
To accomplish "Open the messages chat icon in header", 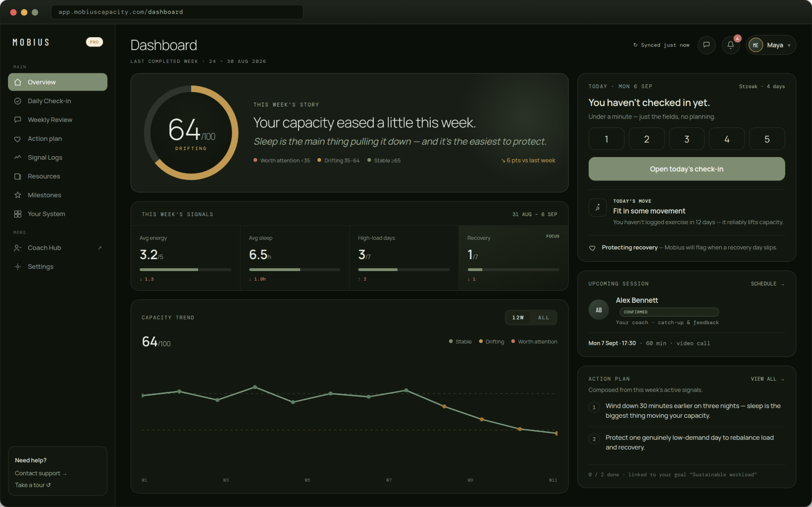I will coord(707,45).
